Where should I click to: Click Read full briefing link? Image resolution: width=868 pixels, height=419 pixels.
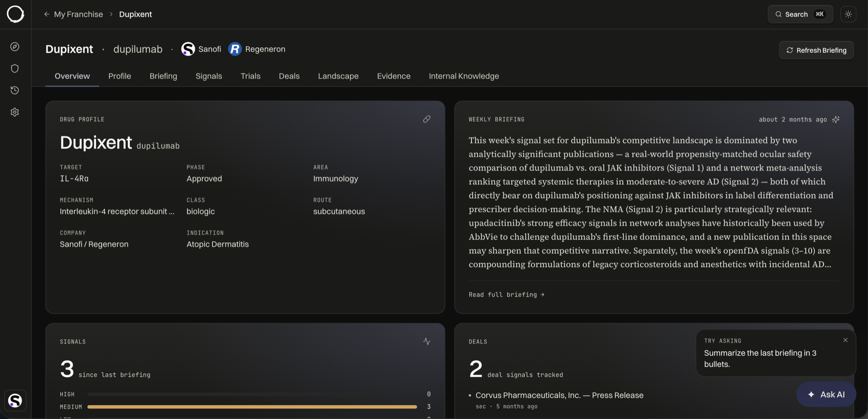coord(506,294)
